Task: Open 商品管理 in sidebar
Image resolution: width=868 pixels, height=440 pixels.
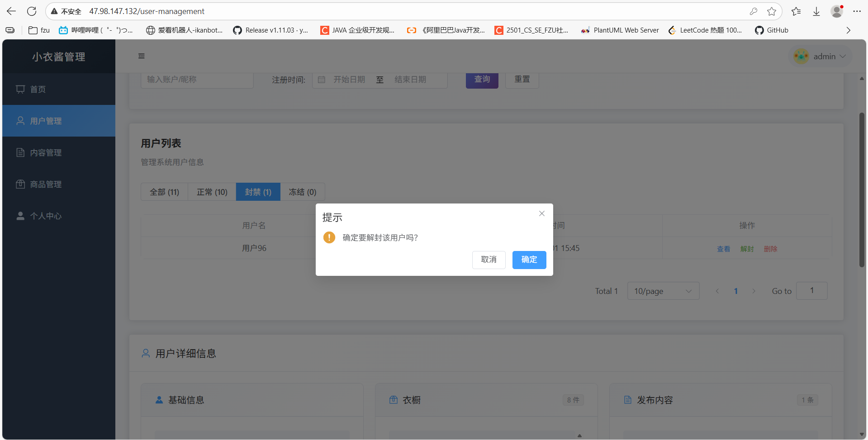Action: (x=59, y=184)
